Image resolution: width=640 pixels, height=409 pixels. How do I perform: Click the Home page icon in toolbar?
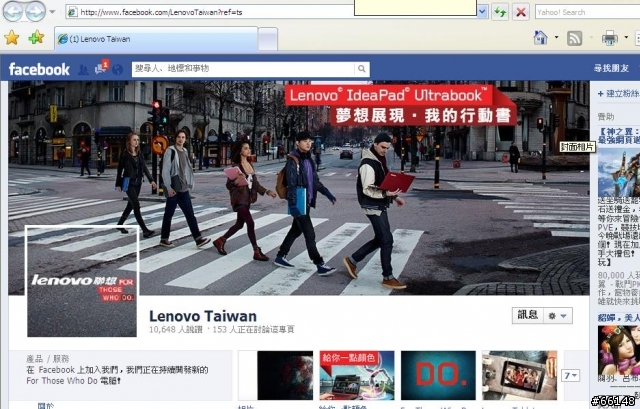click(x=540, y=38)
